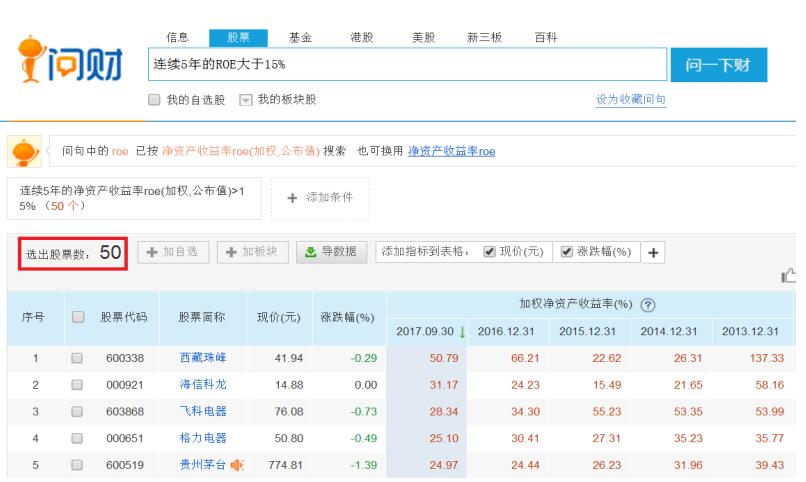Open the 新三板 tab
Viewport: 806px width, 482px height.
(x=484, y=38)
